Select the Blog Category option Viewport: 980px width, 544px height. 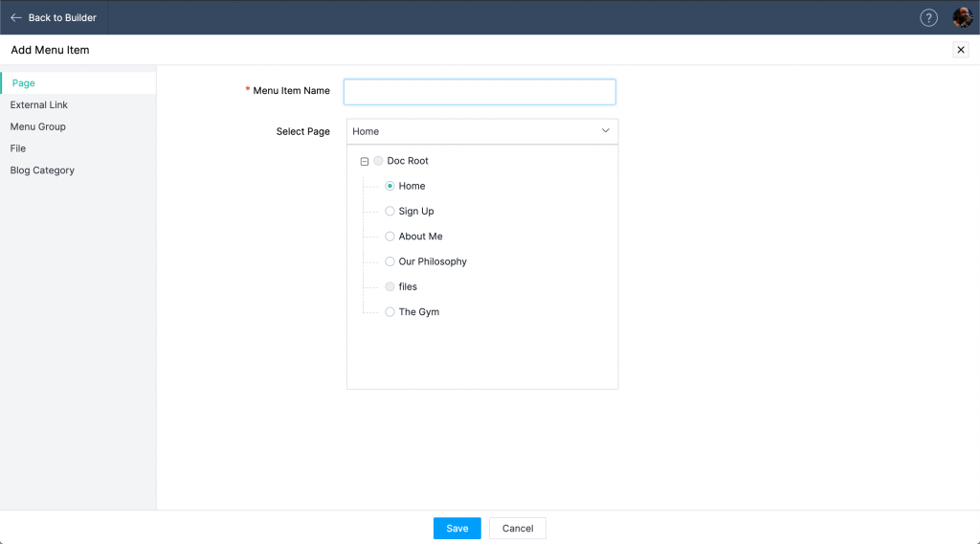tap(42, 170)
